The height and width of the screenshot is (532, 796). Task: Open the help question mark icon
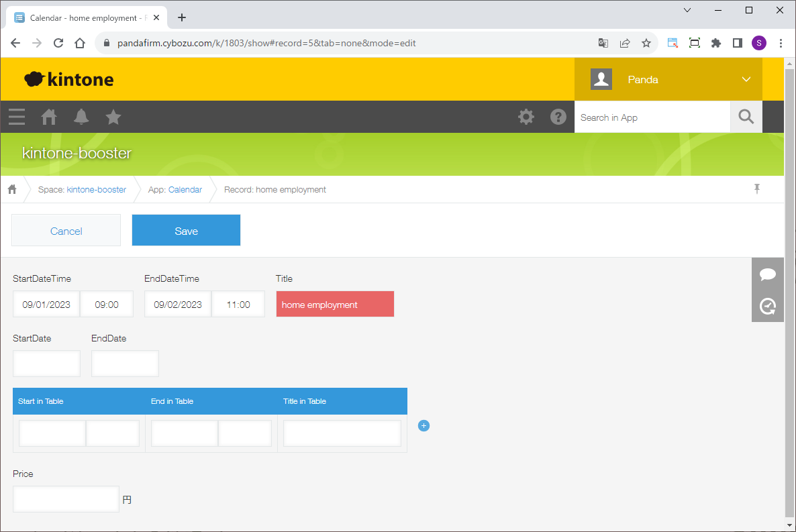558,117
